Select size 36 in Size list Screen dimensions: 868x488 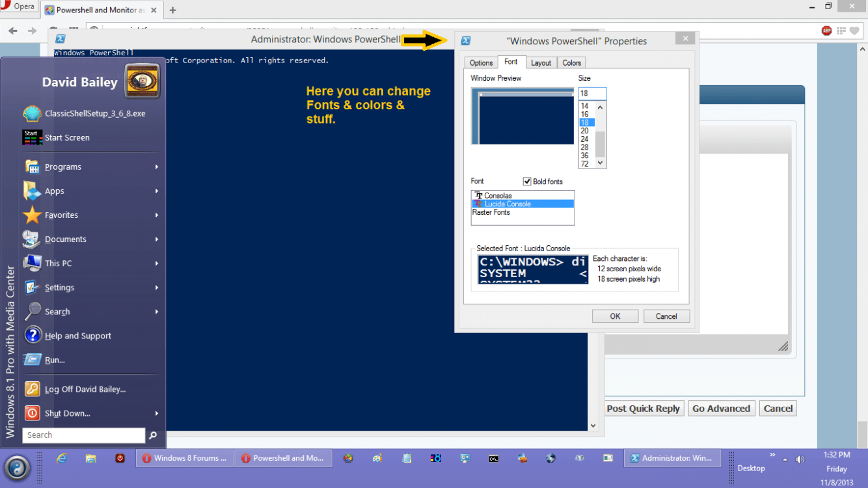587,156
